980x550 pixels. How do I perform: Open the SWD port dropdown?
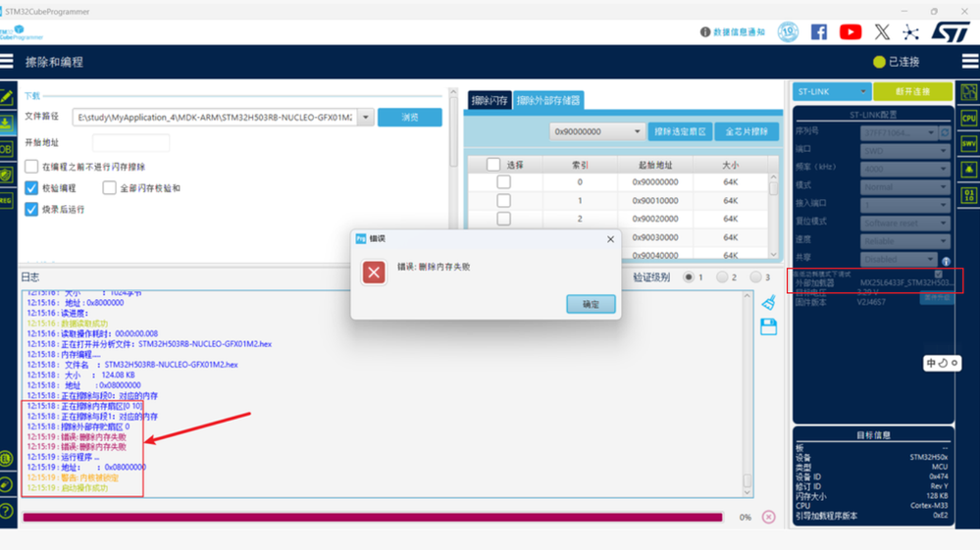tap(903, 150)
